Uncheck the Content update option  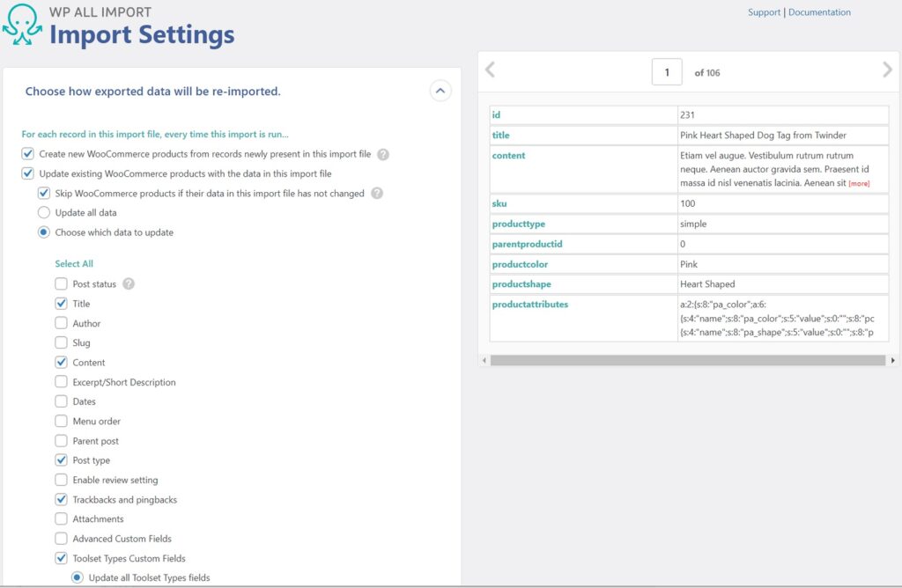point(61,362)
